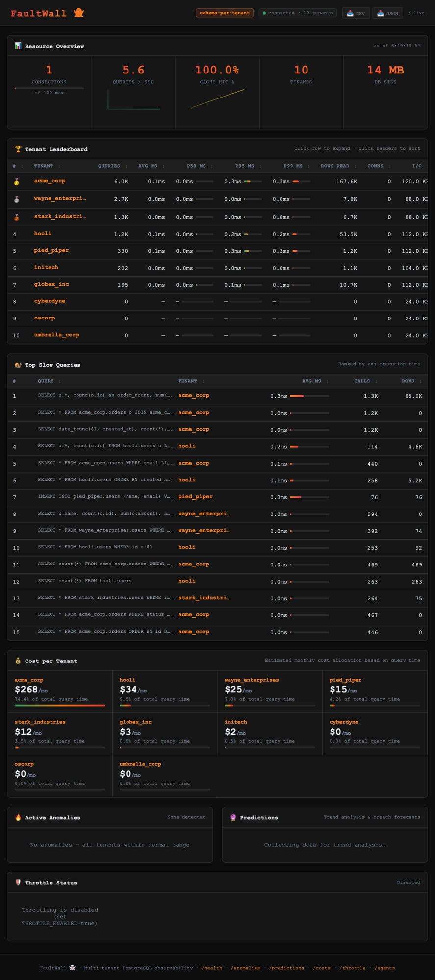Click 'None detected' in Active Anomalies header
This screenshot has width=435, height=980.
186,817
